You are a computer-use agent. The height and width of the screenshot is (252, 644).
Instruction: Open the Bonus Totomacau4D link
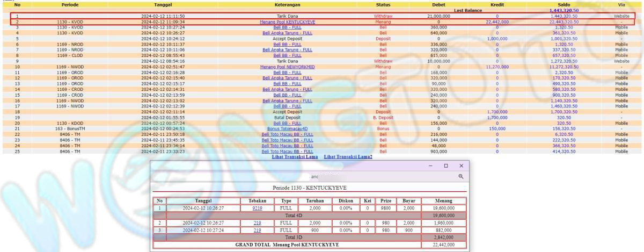coord(287,129)
